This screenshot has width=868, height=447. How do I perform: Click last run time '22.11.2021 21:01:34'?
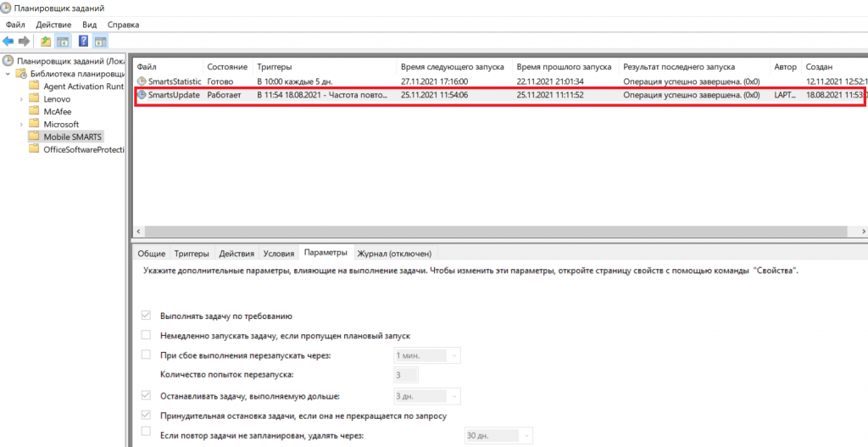[549, 81]
